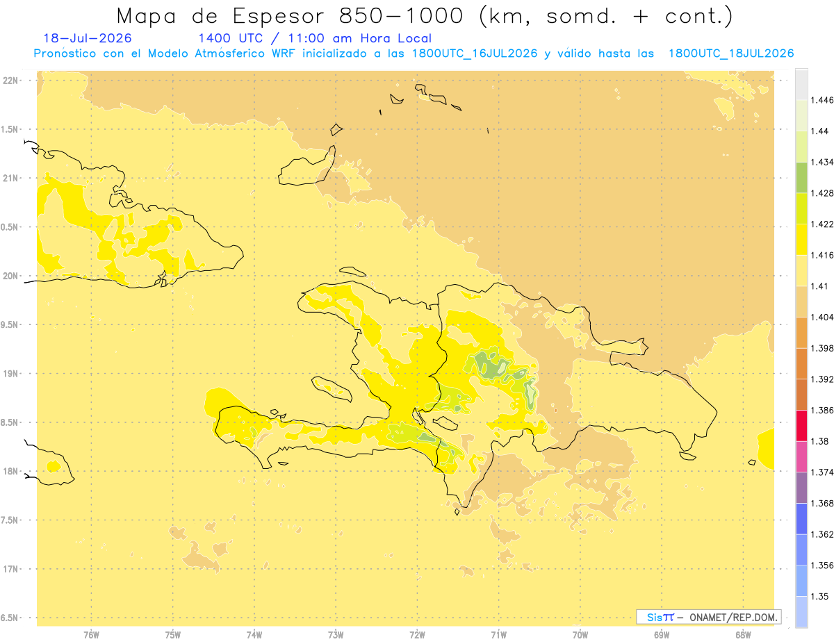Screen dimensions: 834x644
Task: Click the "18N" latitude label
Action: 11,471
